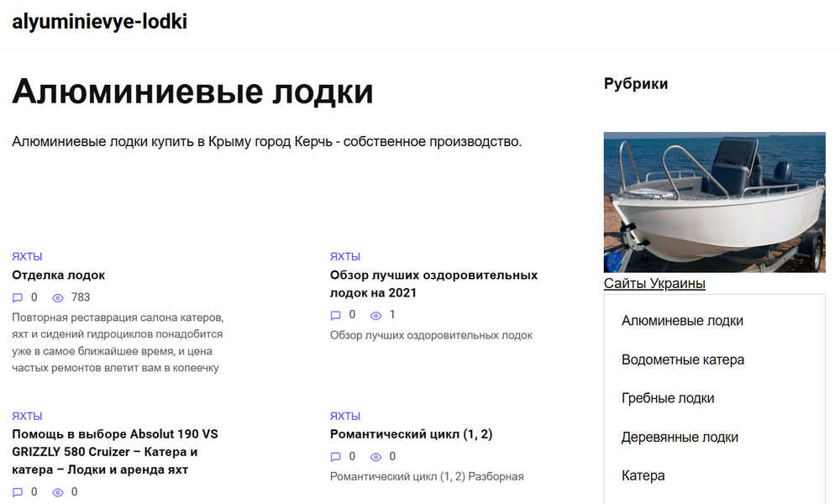Click the views icon under the GRIZZLY 580 post
840x504 pixels.
(x=57, y=491)
